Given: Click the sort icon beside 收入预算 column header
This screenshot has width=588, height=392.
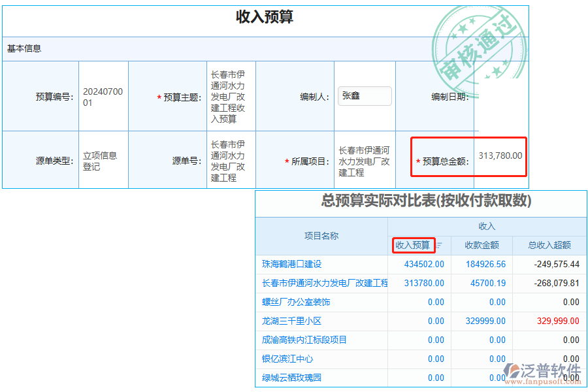Looking at the screenshot, I should pos(439,245).
